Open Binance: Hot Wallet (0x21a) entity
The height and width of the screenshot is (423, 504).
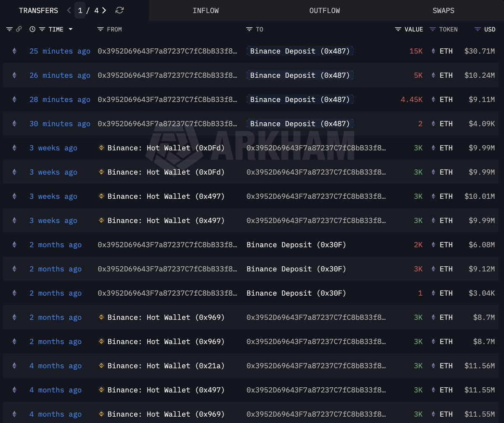click(166, 366)
